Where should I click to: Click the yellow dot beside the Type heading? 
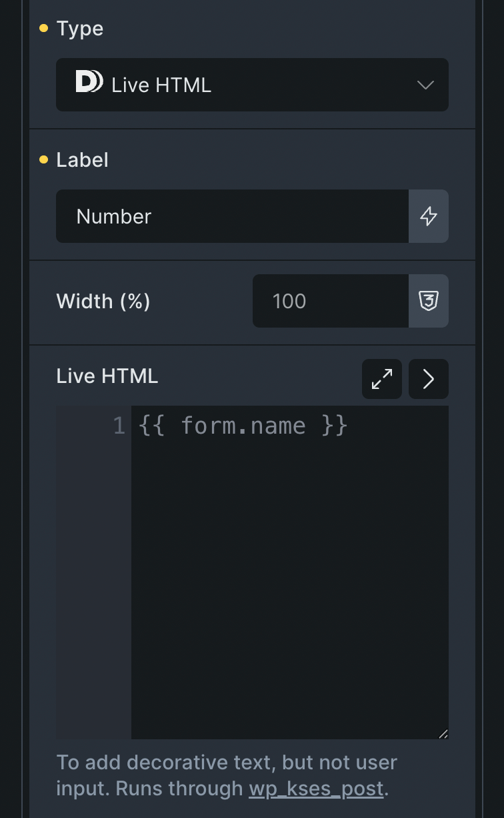pos(43,29)
